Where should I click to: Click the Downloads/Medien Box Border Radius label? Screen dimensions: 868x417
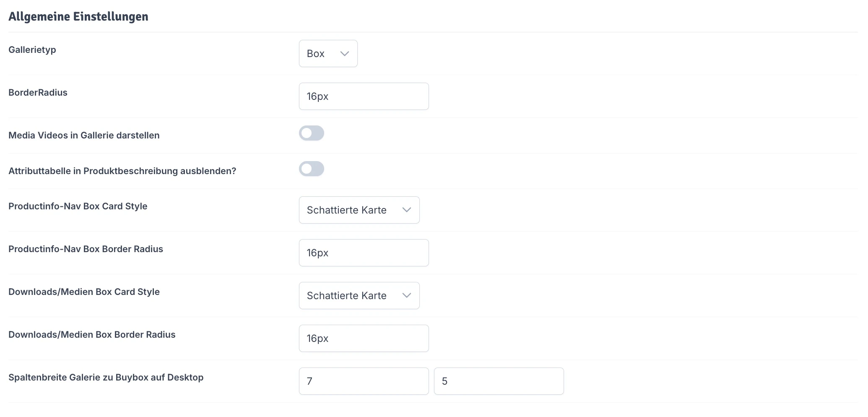coord(92,335)
